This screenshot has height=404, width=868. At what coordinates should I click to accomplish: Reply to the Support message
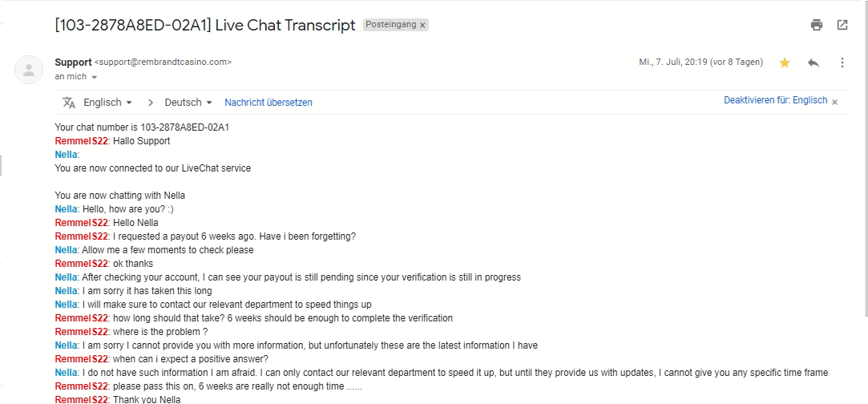pyautogui.click(x=813, y=63)
